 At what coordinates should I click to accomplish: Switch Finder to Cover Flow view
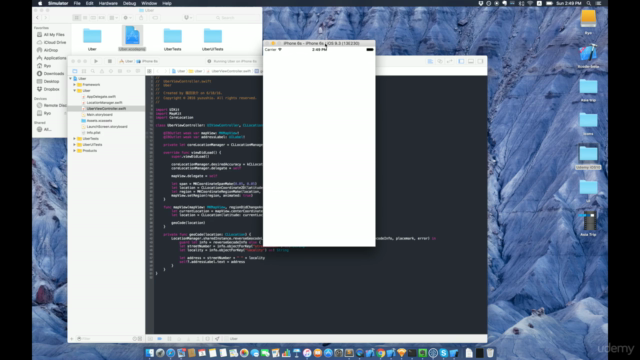coord(102,18)
